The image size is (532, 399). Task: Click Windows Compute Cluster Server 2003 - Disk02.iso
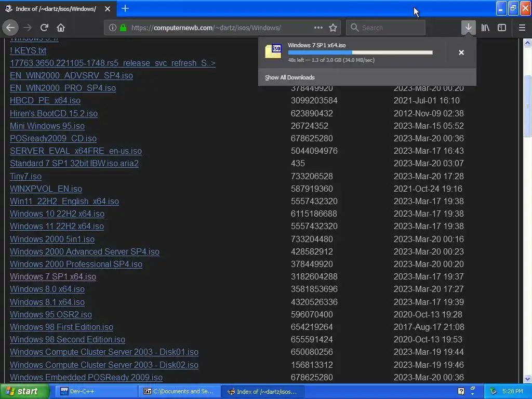click(x=104, y=365)
